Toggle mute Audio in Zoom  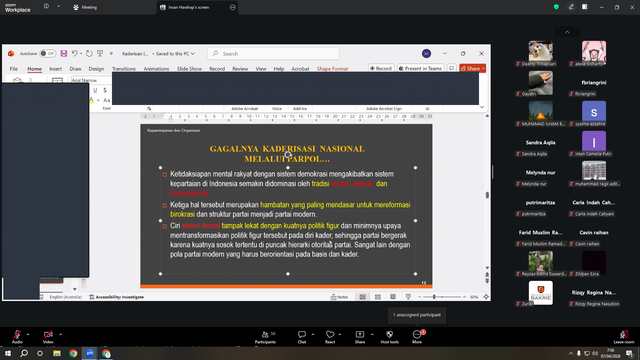click(17, 337)
